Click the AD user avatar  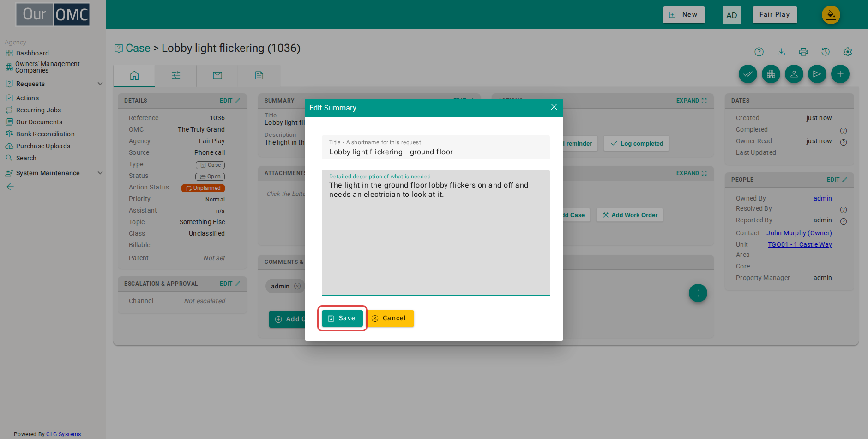[731, 15]
